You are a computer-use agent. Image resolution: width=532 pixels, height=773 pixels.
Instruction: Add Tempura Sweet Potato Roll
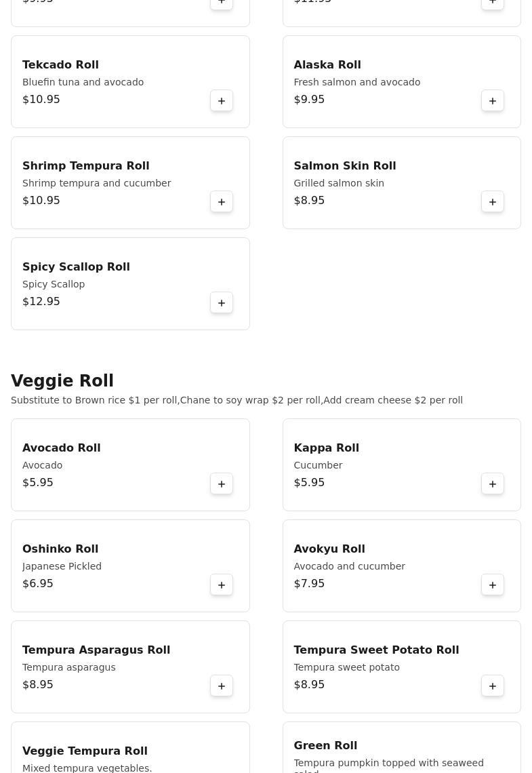[x=493, y=686]
